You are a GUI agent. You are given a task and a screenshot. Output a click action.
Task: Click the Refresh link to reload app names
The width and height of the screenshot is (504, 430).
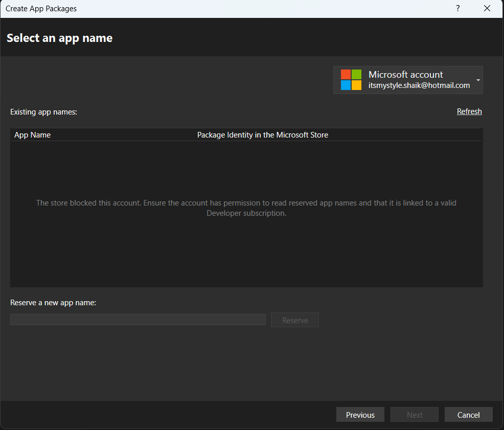(x=469, y=111)
